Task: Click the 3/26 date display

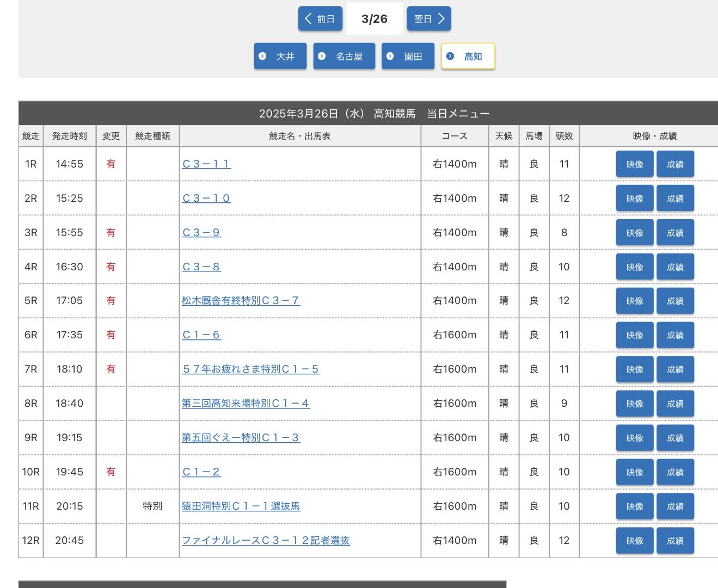Action: [375, 19]
